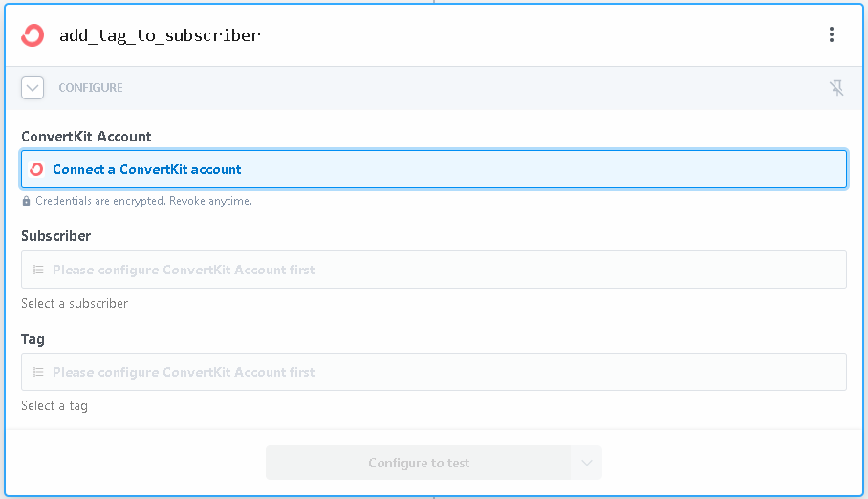Click the list icon in Tag field
The height and width of the screenshot is (499, 868).
tap(38, 372)
